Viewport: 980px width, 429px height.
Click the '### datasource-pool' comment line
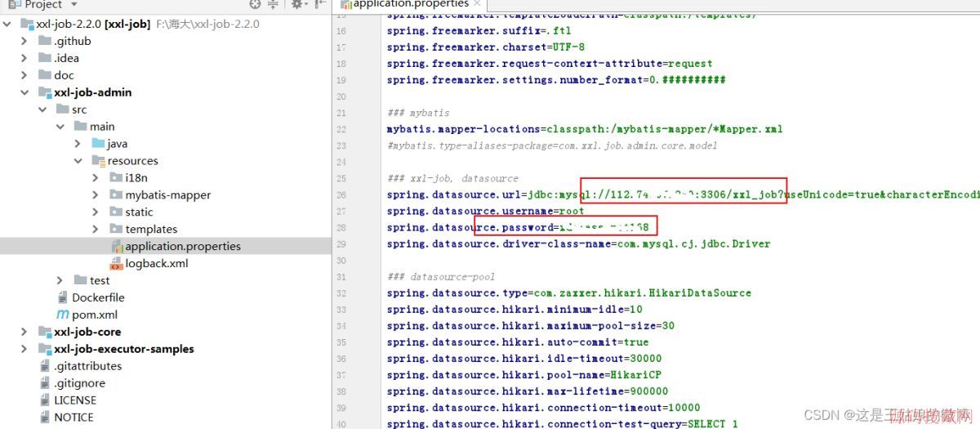pyautogui.click(x=441, y=276)
